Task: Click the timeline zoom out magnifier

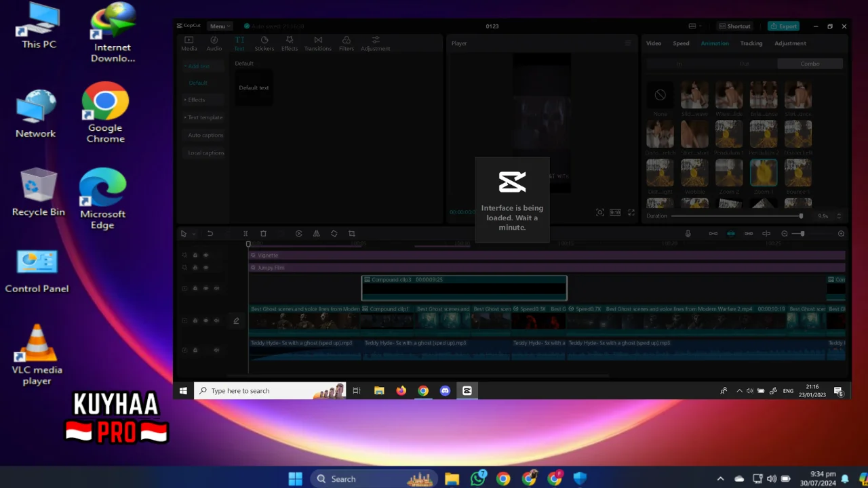Action: pos(785,234)
